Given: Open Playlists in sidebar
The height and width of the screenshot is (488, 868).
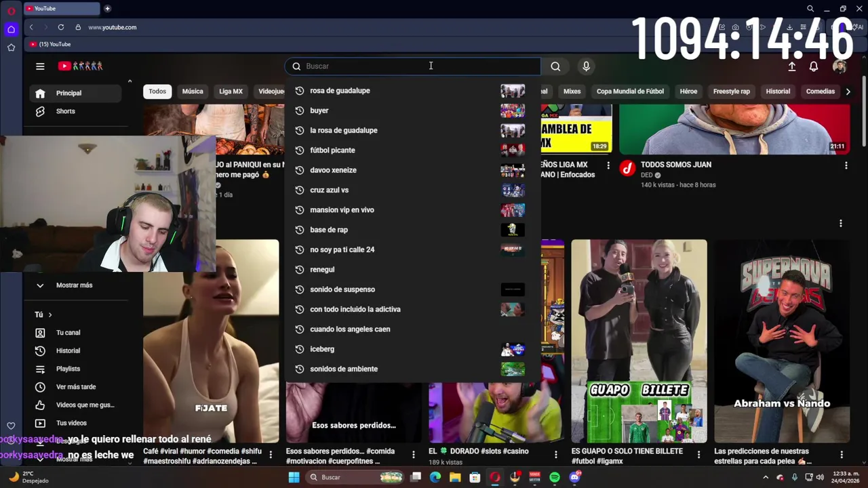Looking at the screenshot, I should pyautogui.click(x=75, y=369).
